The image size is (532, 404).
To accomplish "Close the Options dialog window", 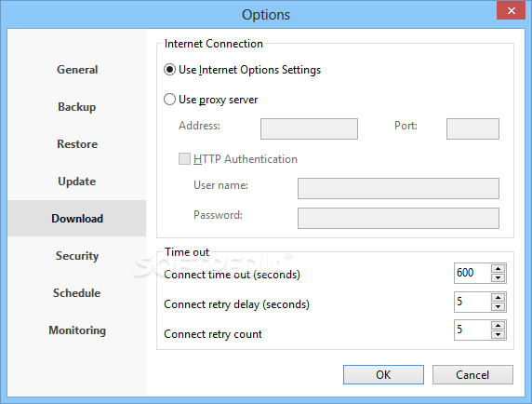I will 511,10.
